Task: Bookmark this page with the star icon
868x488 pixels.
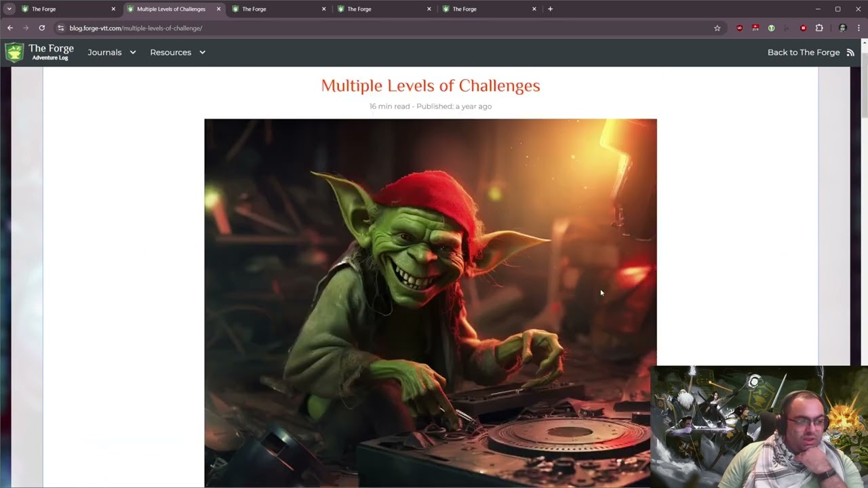Action: tap(717, 28)
